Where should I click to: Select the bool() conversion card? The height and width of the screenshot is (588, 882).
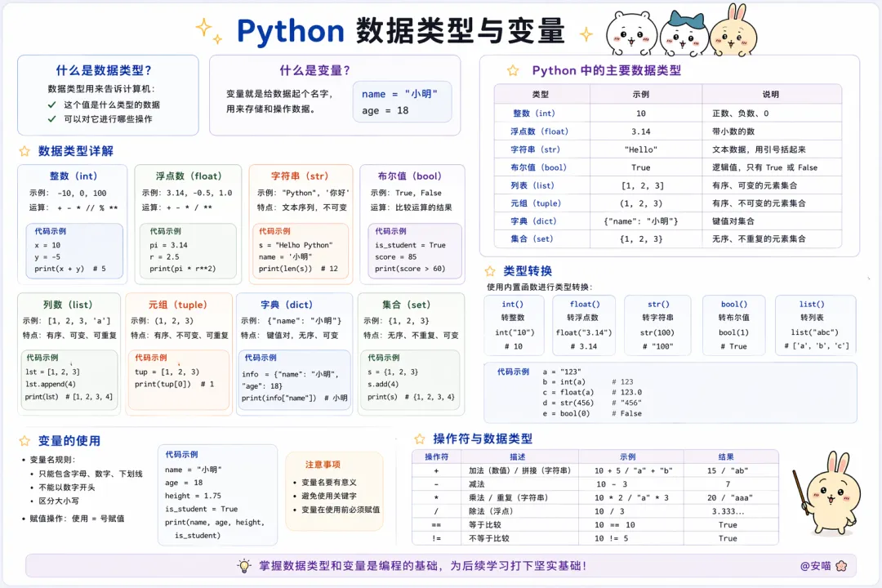click(733, 325)
